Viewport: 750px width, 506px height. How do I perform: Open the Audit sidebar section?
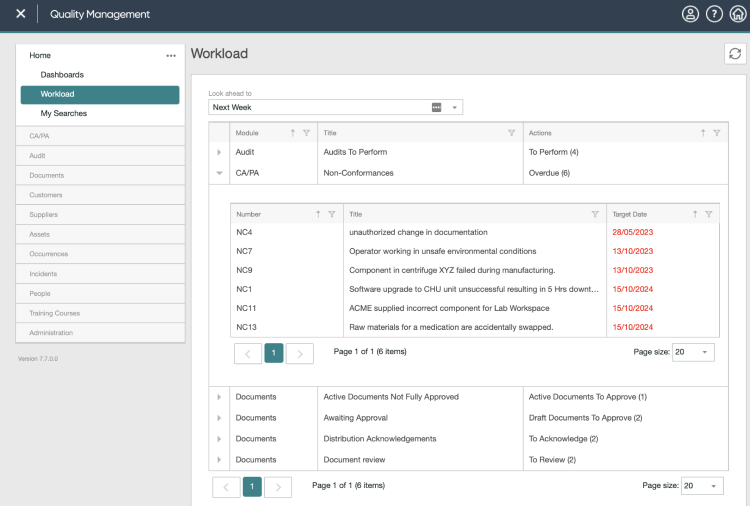[x=100, y=155]
